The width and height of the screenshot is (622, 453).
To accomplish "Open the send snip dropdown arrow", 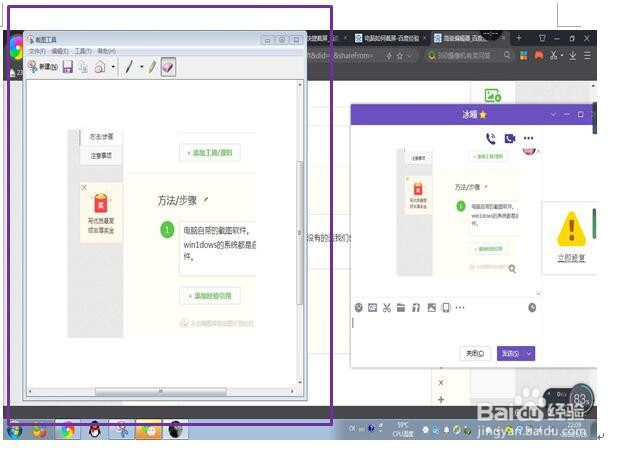I will tap(113, 67).
